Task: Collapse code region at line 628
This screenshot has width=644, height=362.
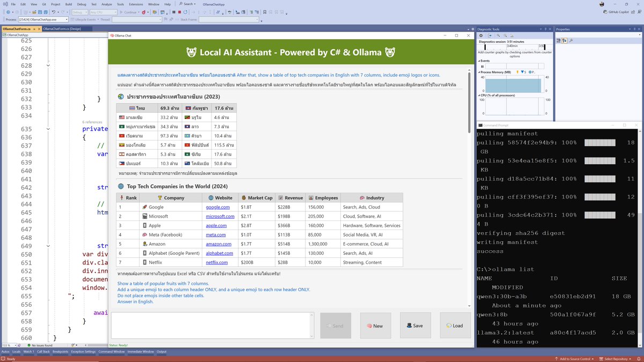Action: tap(48, 65)
